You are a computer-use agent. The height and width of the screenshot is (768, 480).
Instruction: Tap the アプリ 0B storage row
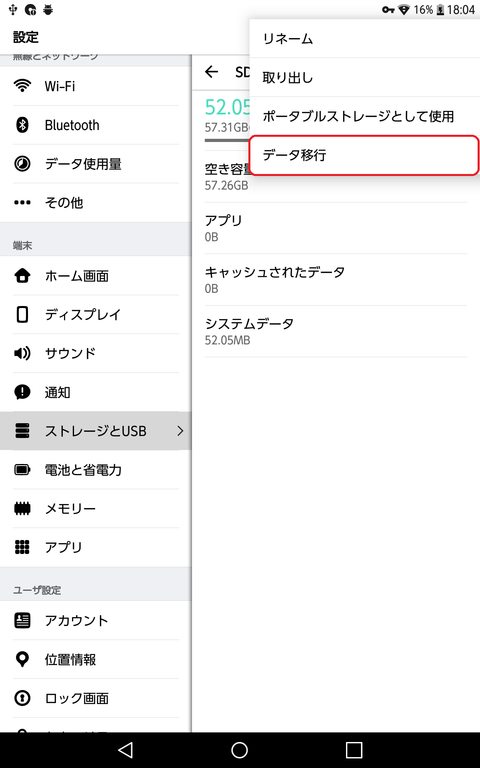[x=336, y=228]
